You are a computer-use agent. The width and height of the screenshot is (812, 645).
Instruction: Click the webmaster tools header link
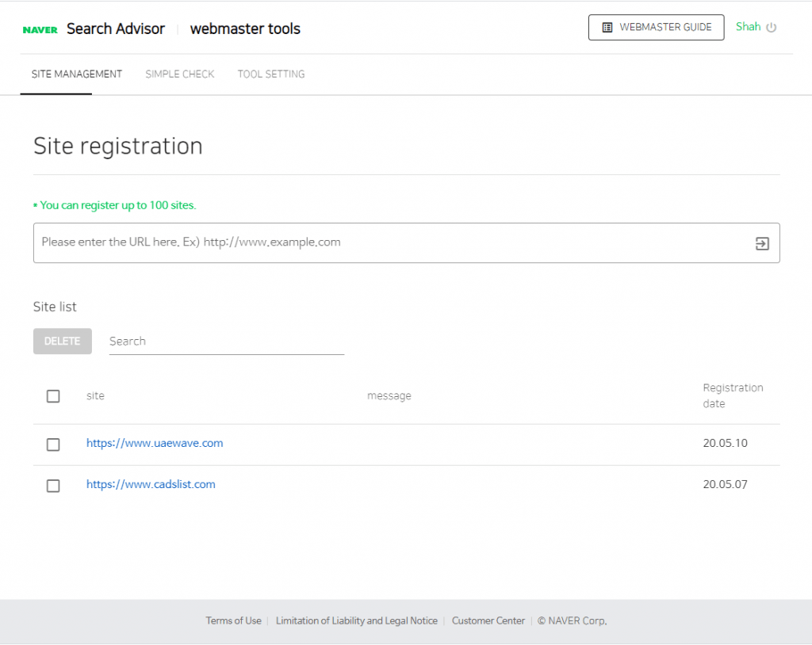pyautogui.click(x=245, y=29)
